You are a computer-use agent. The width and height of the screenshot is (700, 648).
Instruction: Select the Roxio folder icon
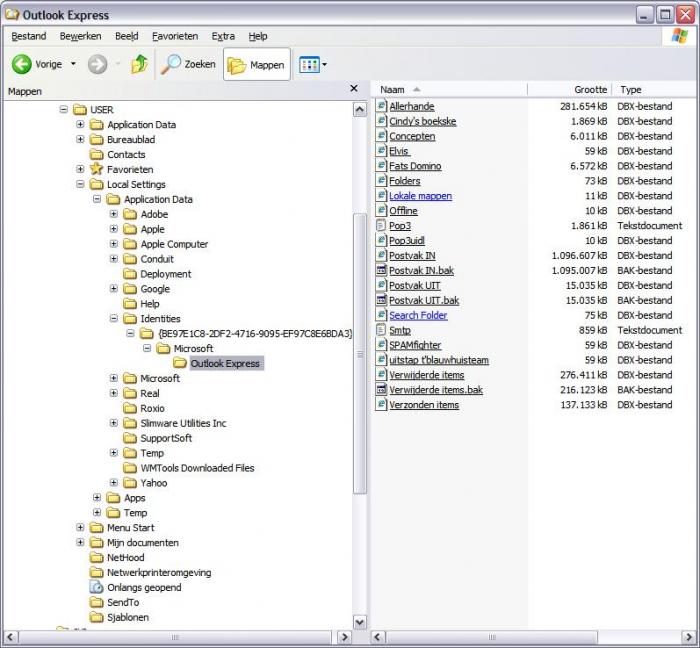(x=130, y=408)
